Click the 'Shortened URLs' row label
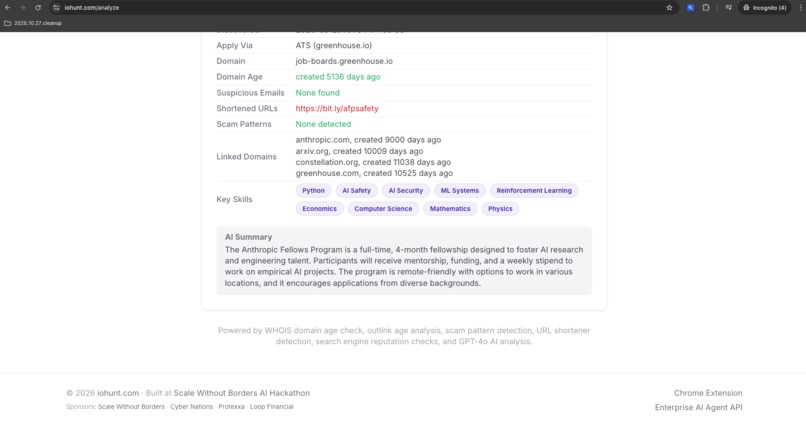This screenshot has width=806, height=422. tap(247, 108)
